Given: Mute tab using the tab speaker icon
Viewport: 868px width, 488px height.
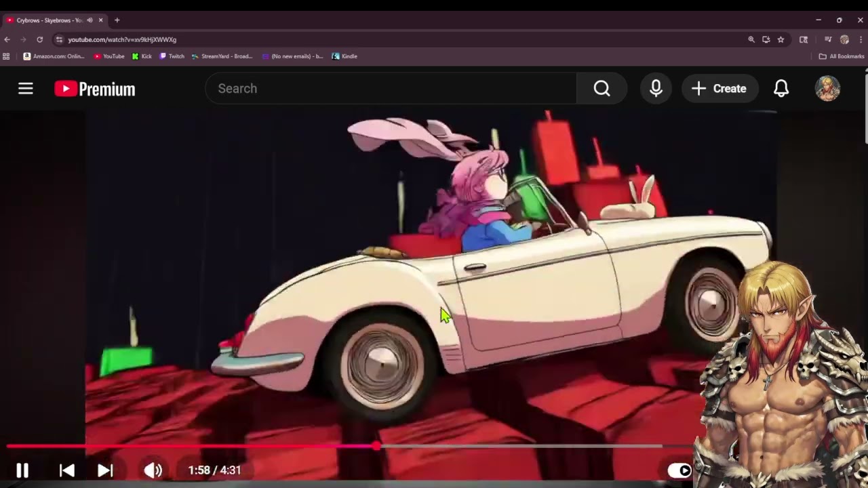Looking at the screenshot, I should point(90,20).
